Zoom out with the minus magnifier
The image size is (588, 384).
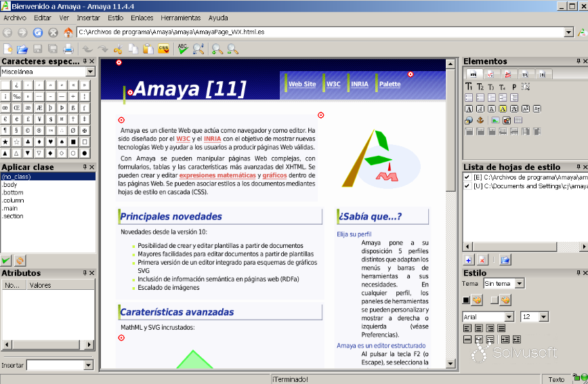tap(232, 49)
